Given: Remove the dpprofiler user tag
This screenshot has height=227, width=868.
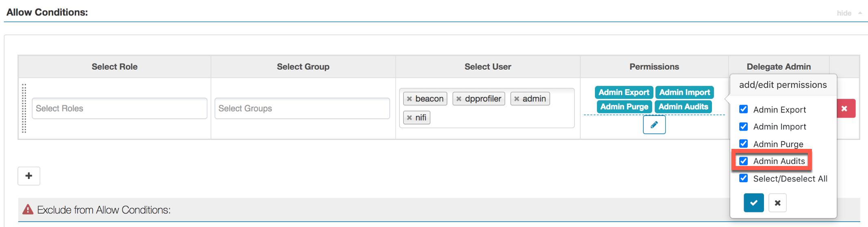Looking at the screenshot, I should point(459,99).
